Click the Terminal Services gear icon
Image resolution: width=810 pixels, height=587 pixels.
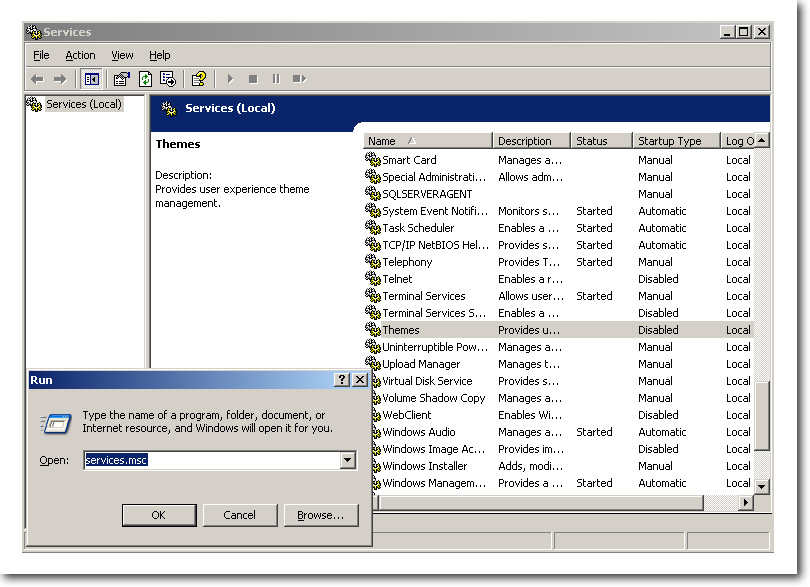tap(372, 296)
